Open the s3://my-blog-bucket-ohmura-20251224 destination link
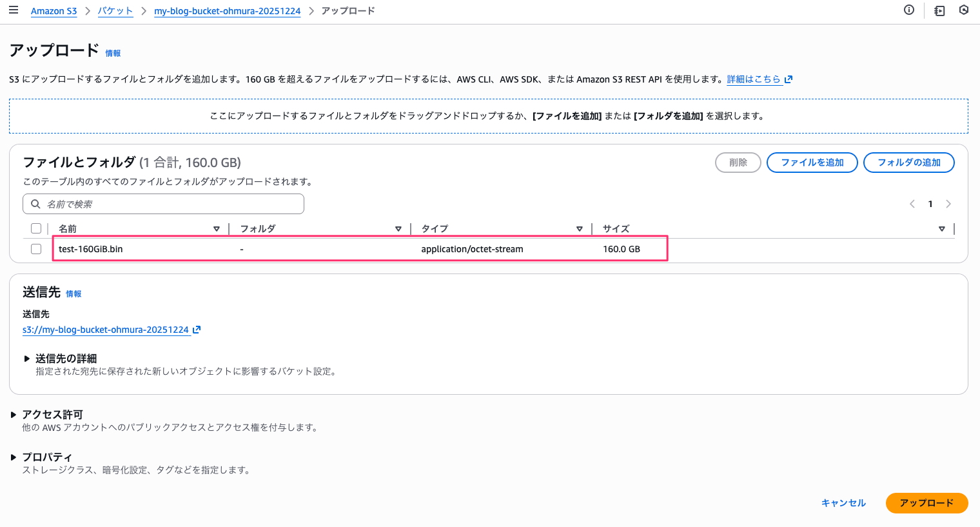The image size is (980, 527). tap(106, 329)
